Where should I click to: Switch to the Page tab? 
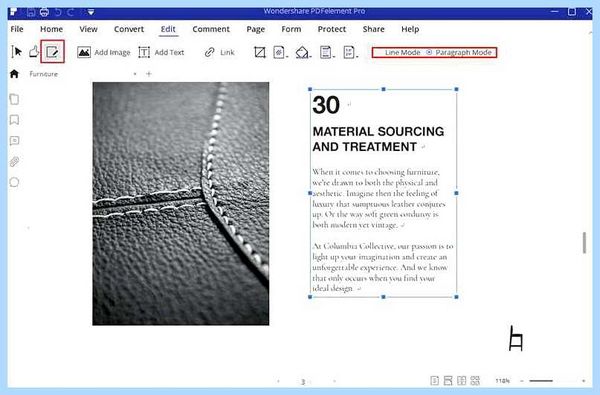tap(256, 29)
